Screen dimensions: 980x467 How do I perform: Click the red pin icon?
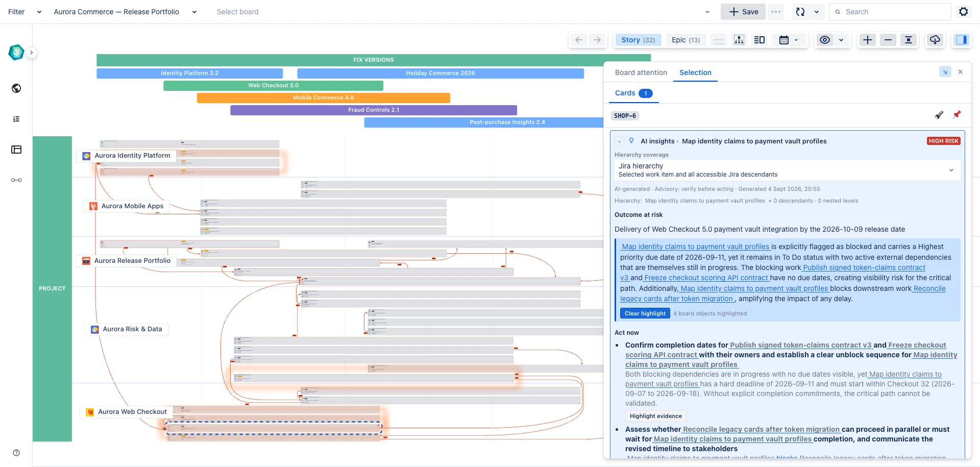tap(957, 115)
